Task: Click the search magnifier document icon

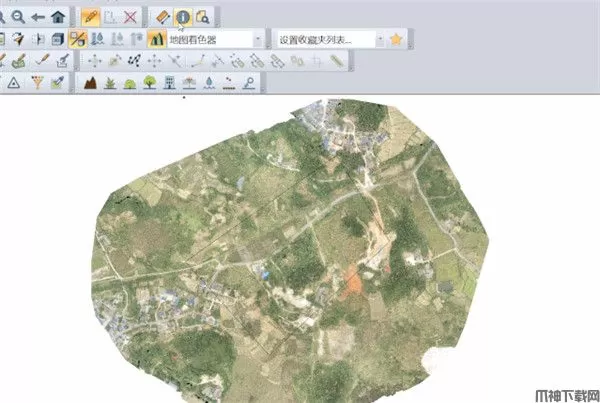Action: coord(203,17)
